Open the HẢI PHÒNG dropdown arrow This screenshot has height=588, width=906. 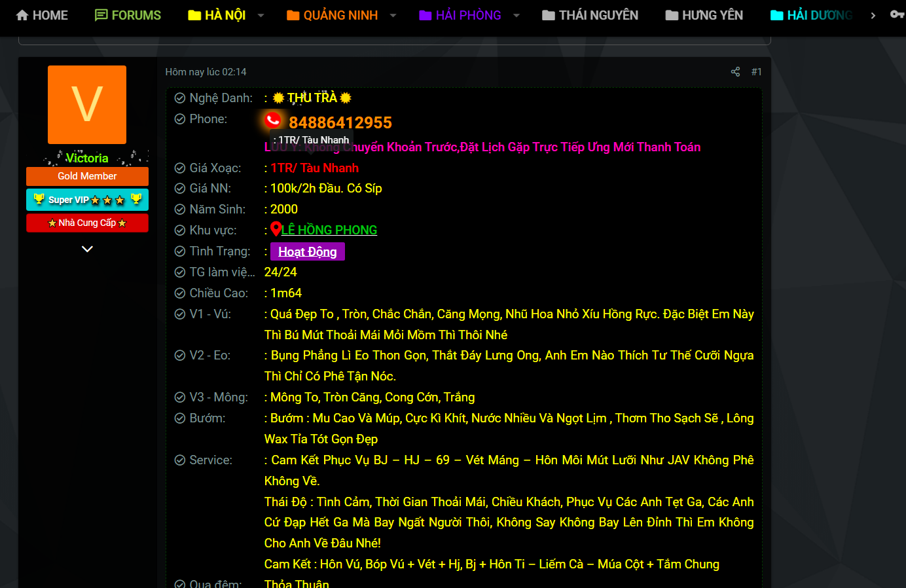pos(516,15)
